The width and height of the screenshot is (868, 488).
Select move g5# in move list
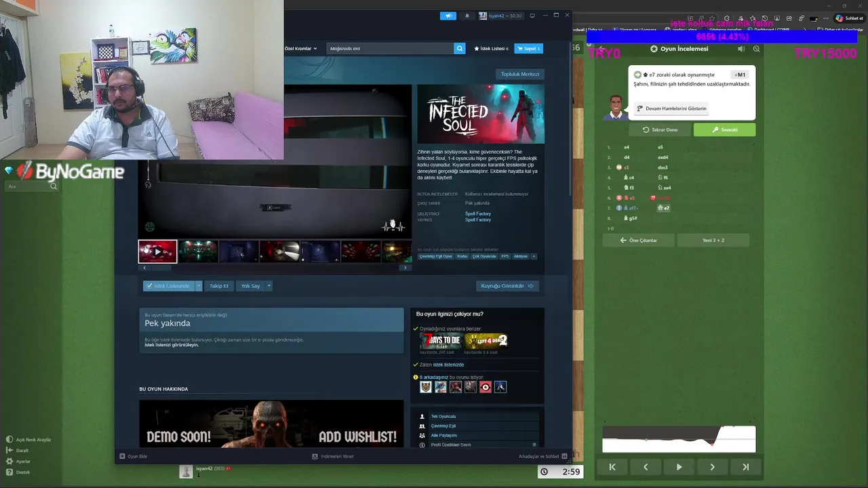(x=631, y=218)
